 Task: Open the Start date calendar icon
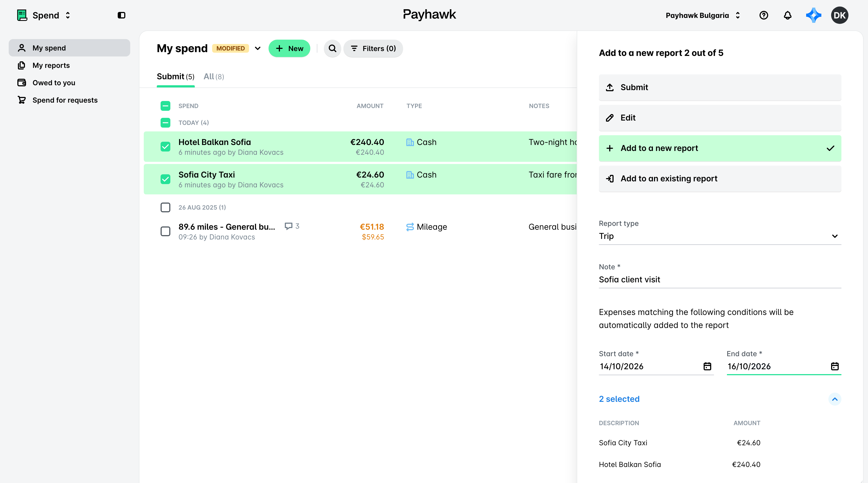(707, 366)
